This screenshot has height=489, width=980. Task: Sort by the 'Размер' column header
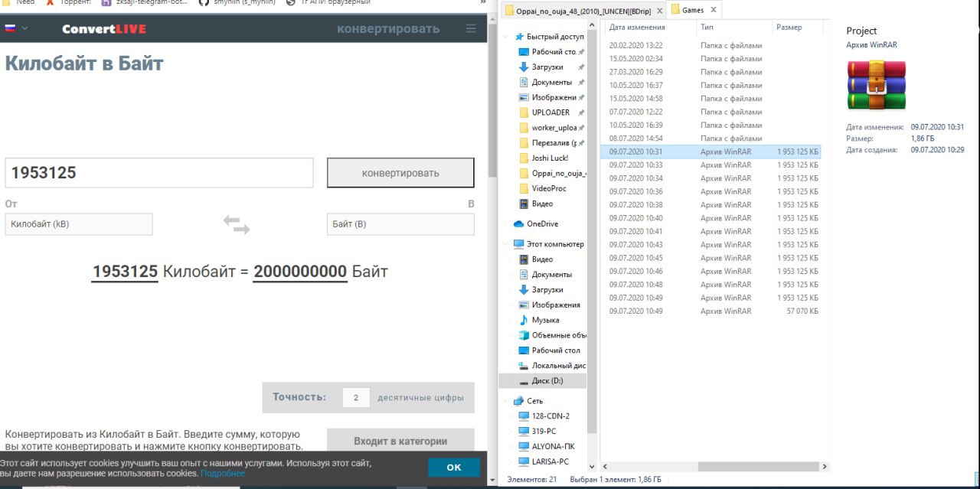pyautogui.click(x=796, y=28)
